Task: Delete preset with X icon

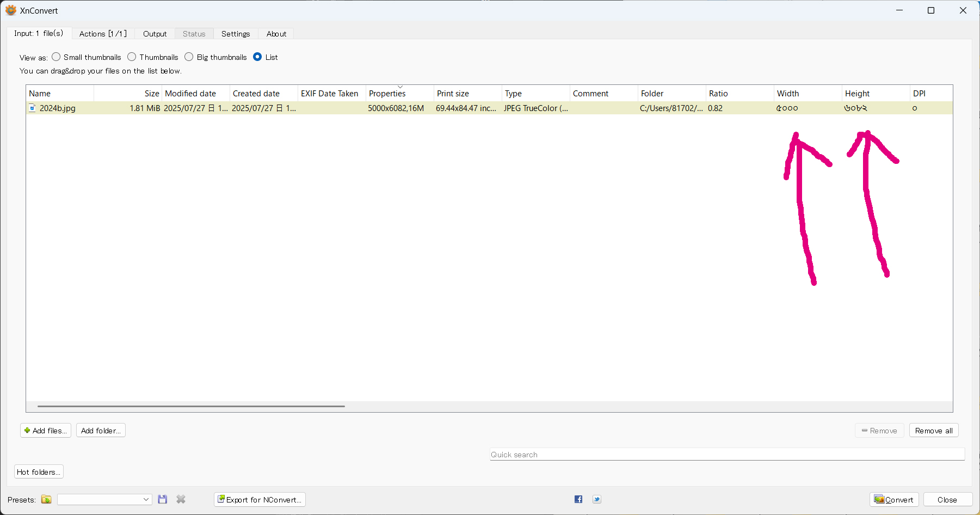Action: coord(181,499)
